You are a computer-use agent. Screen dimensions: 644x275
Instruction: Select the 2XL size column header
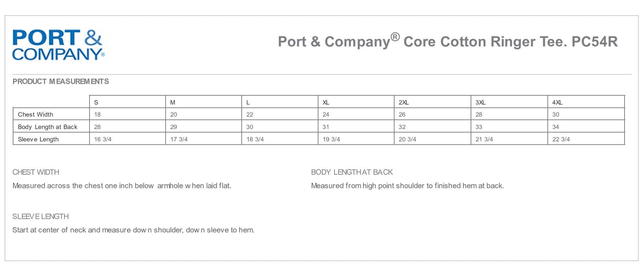pos(404,102)
